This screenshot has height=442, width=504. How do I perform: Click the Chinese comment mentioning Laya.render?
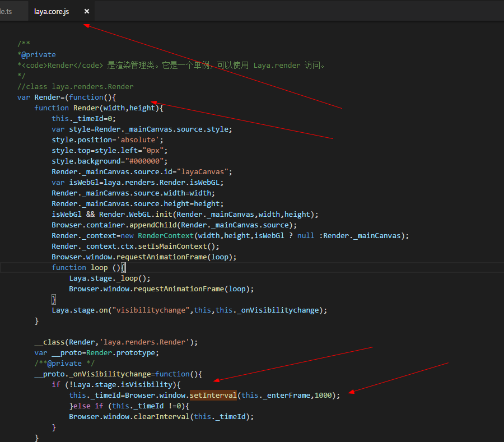[172, 65]
